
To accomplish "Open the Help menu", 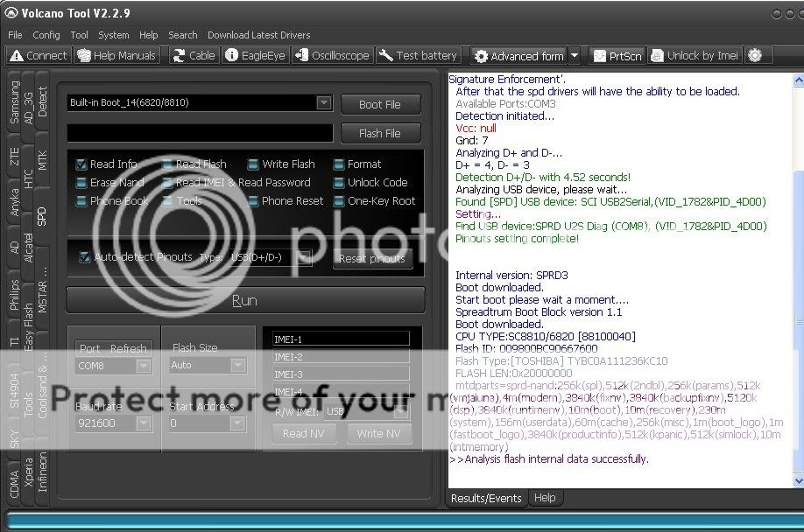I will pos(148,35).
